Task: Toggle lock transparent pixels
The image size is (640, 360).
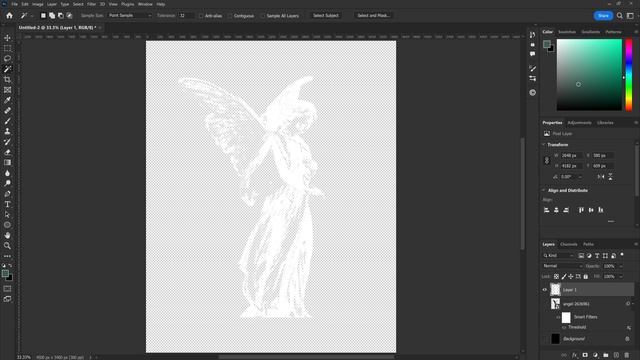Action: (x=556, y=277)
